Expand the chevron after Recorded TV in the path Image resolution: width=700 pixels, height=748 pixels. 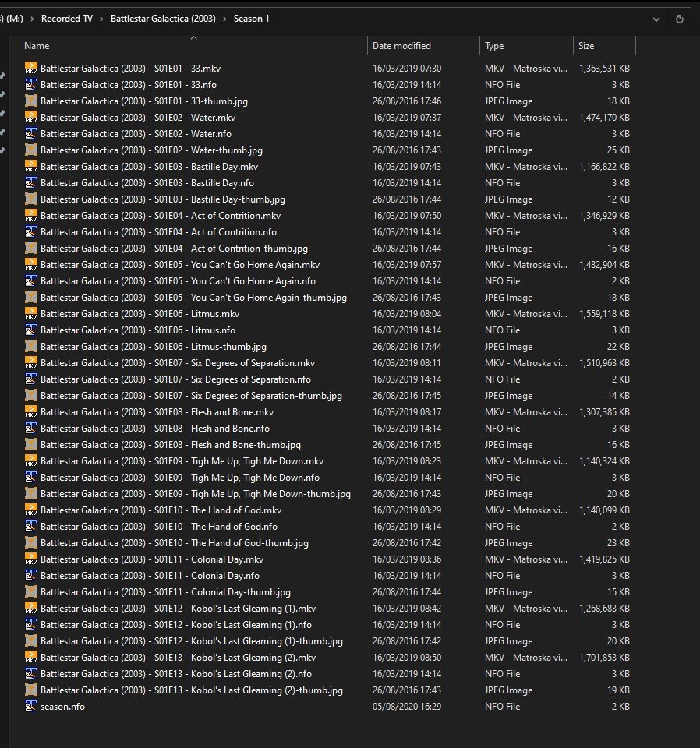pyautogui.click(x=101, y=19)
